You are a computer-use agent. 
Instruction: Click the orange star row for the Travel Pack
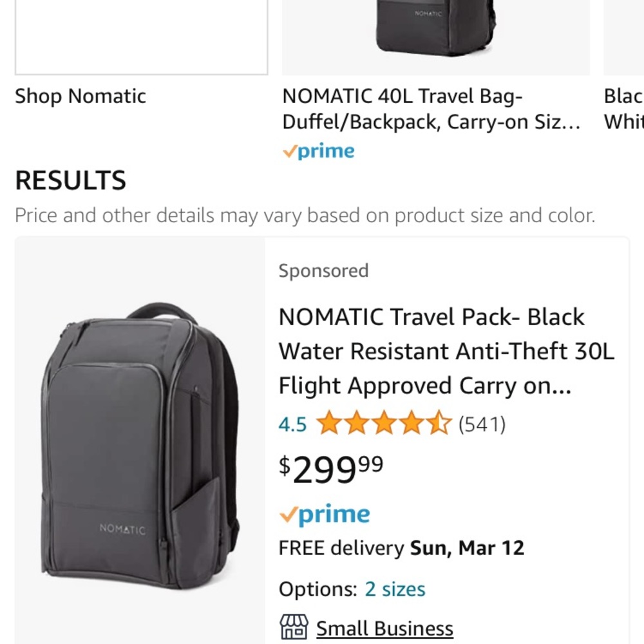(x=384, y=423)
